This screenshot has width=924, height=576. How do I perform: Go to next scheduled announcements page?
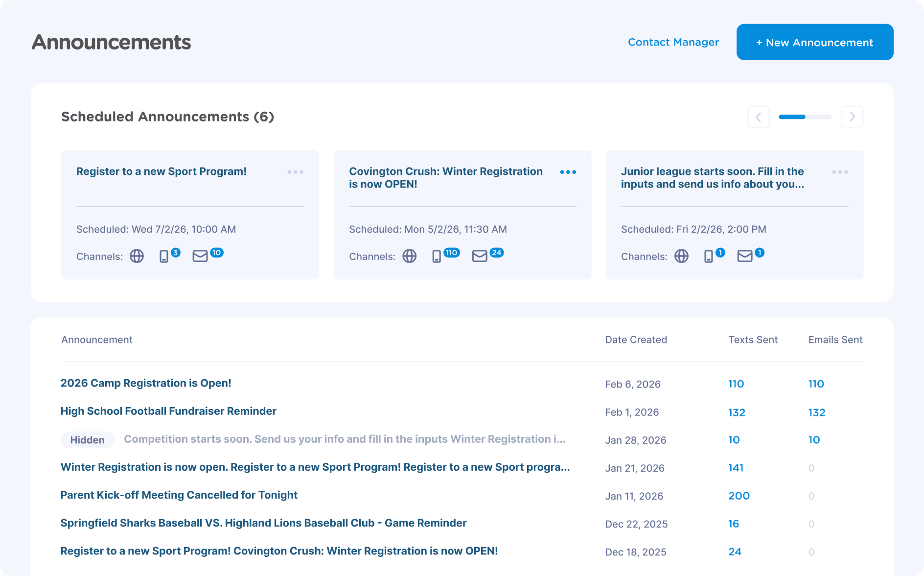[852, 117]
